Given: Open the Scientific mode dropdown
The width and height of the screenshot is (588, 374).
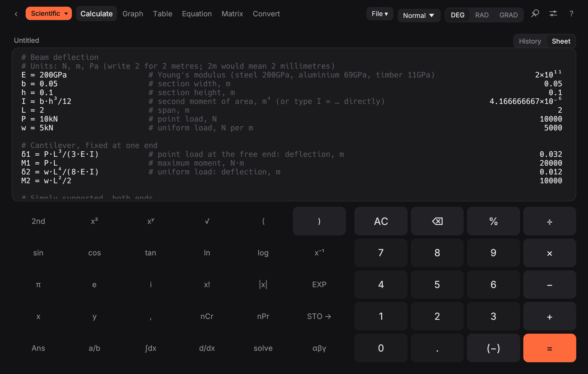Looking at the screenshot, I should (x=49, y=13).
